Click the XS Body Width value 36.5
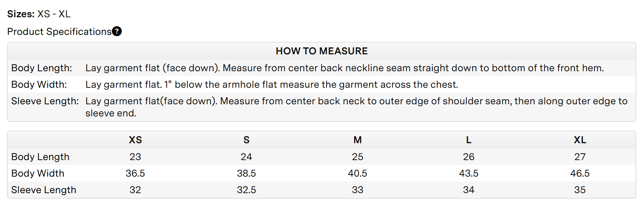The height and width of the screenshot is (206, 644). (135, 173)
